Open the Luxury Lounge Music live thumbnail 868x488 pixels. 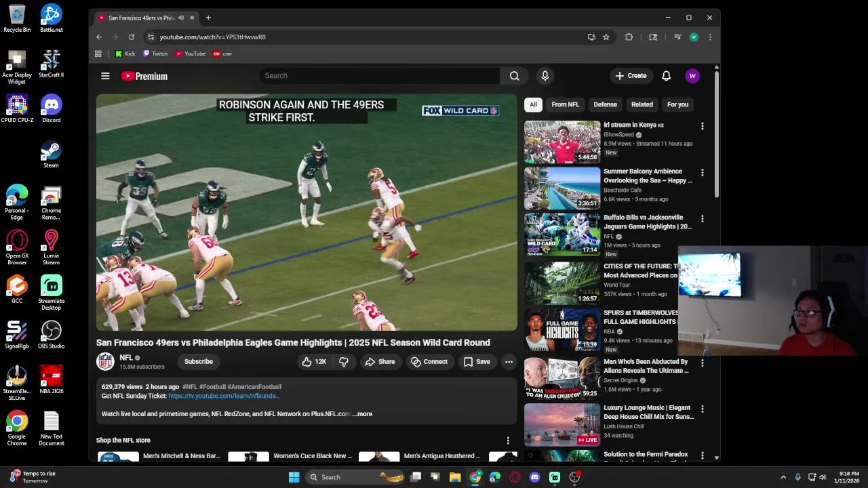(562, 425)
